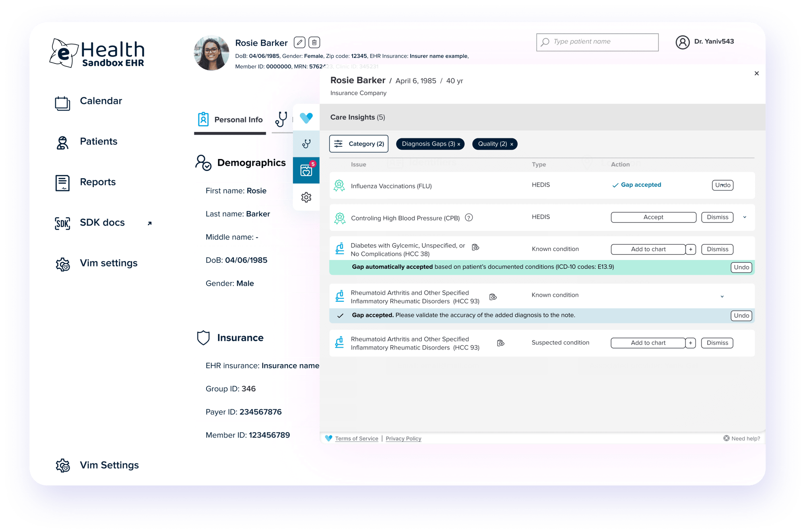The height and width of the screenshot is (532, 805).
Task: Click the plus button next to Add to chart for Diabetes
Action: coord(691,250)
